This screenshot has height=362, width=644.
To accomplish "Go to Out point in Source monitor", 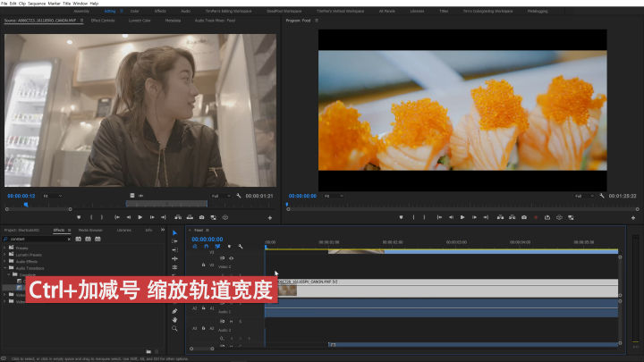I will click(164, 217).
